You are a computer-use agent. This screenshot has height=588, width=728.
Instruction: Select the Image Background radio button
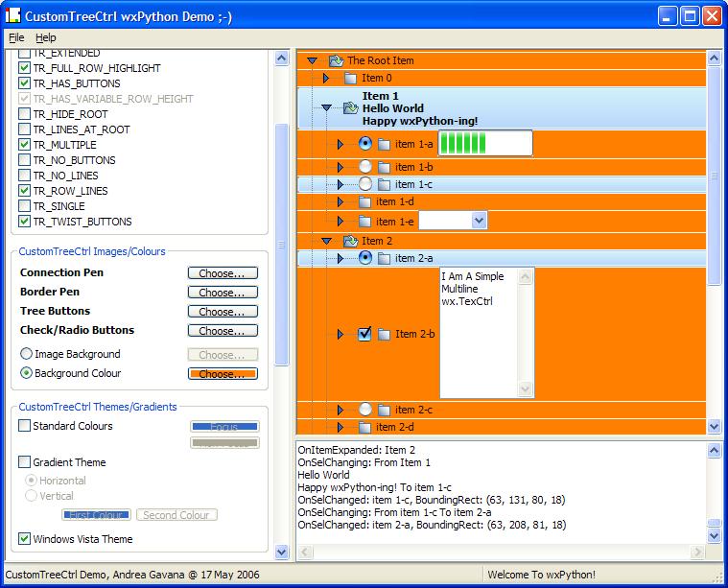27,354
